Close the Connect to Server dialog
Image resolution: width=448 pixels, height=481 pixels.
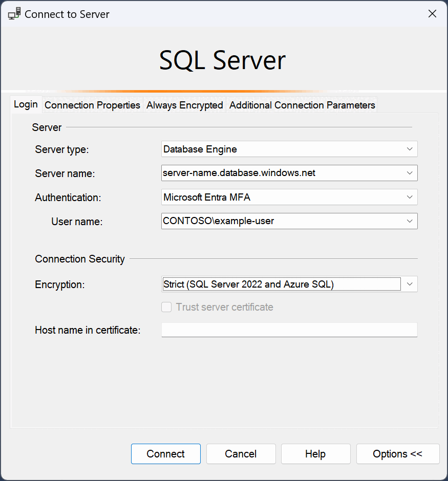[432, 13]
